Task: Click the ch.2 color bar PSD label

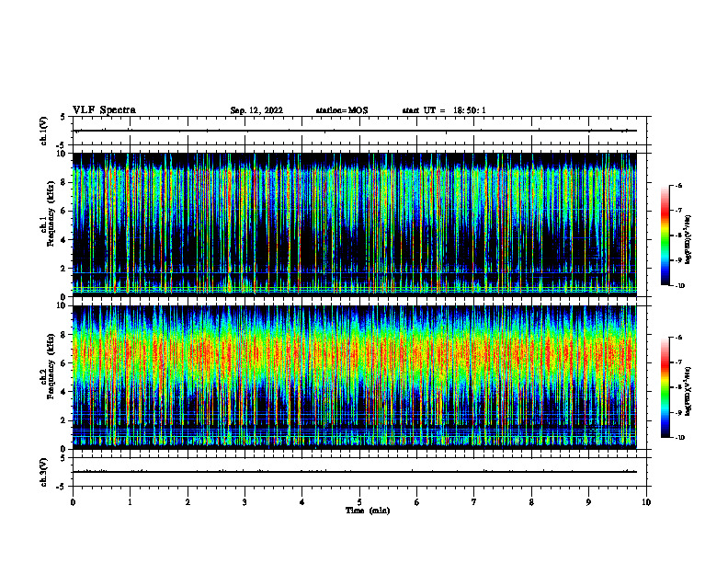Action: [688, 391]
